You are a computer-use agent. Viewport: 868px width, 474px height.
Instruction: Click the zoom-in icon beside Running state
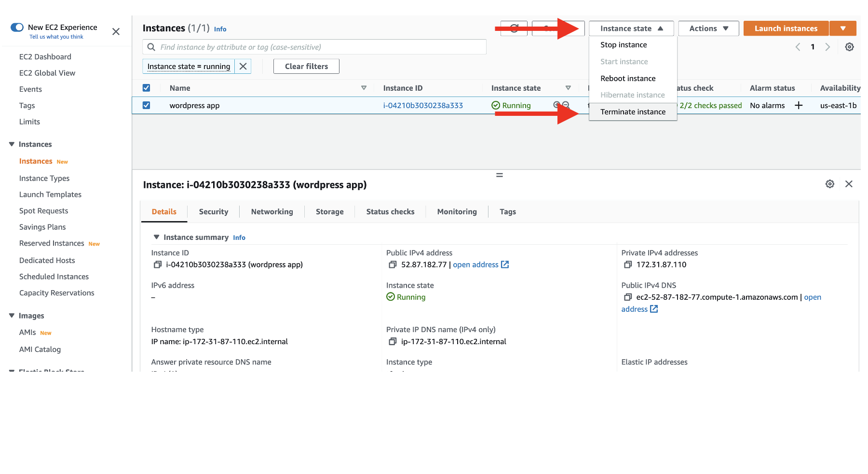click(556, 105)
